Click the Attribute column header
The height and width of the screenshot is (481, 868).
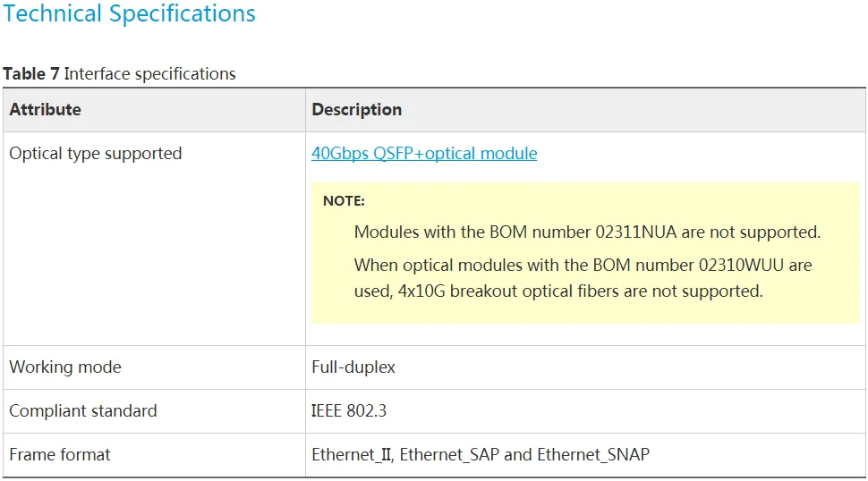(x=154, y=109)
